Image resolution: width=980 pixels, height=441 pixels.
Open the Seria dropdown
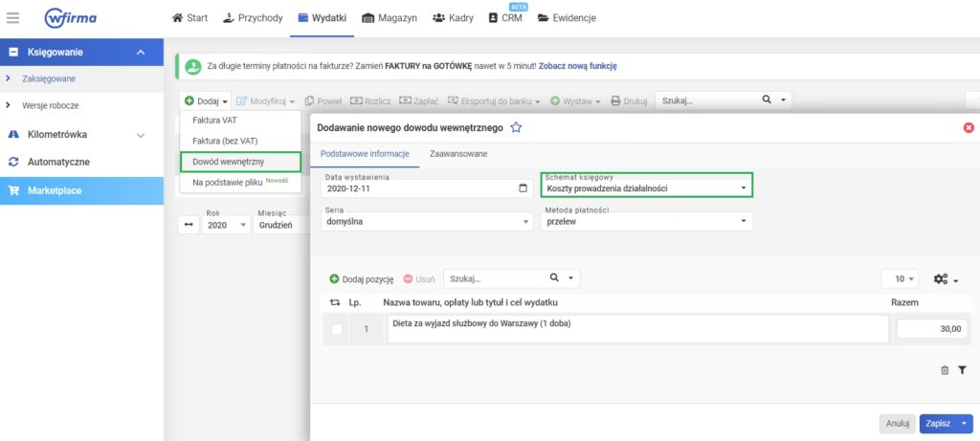[x=426, y=221]
